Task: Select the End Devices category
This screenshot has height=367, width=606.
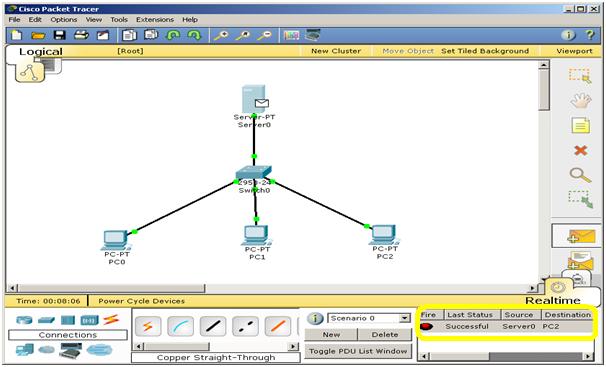Action: tap(25, 350)
